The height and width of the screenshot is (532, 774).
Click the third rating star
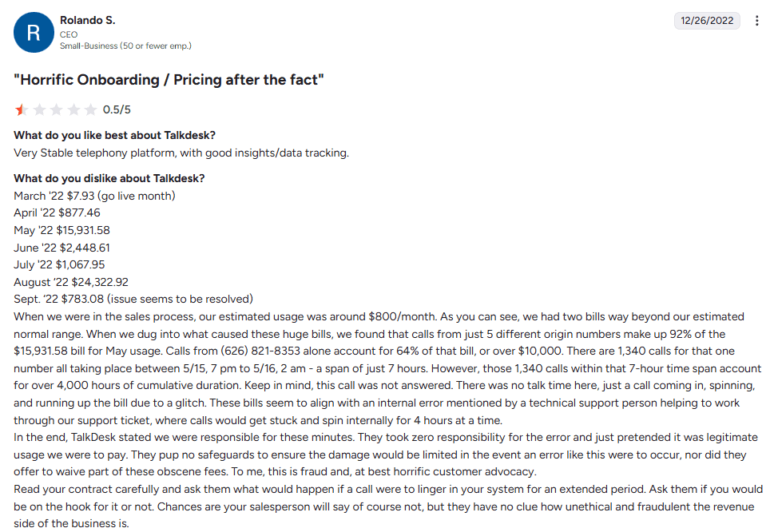[56, 109]
